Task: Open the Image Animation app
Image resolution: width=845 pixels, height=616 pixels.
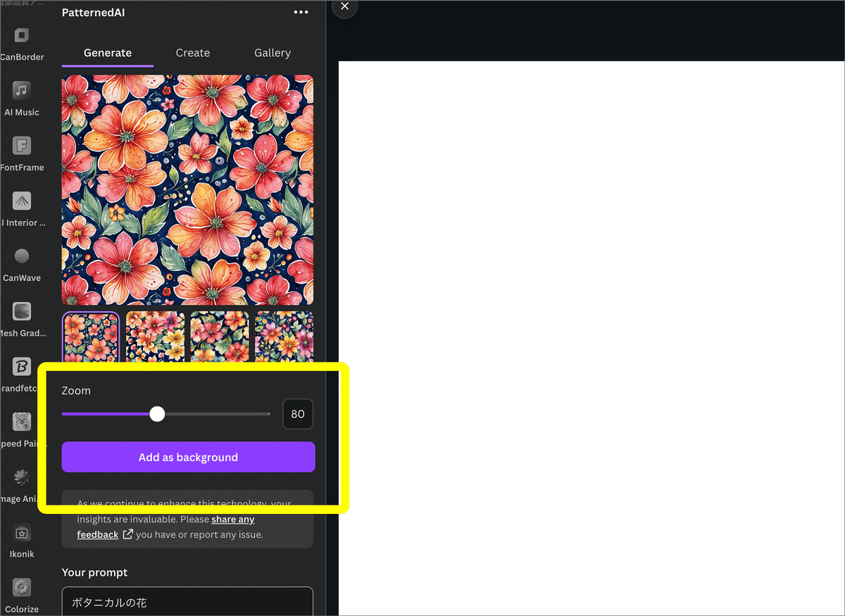Action: tap(21, 478)
